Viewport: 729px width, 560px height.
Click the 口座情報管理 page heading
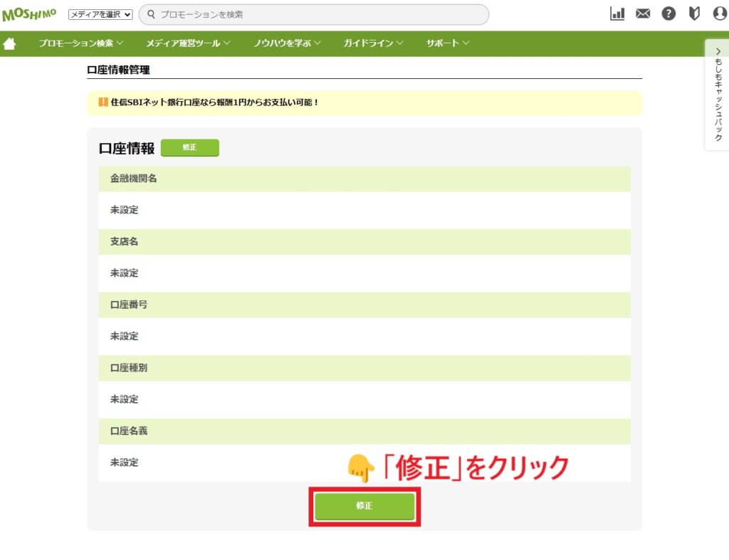tap(119, 70)
